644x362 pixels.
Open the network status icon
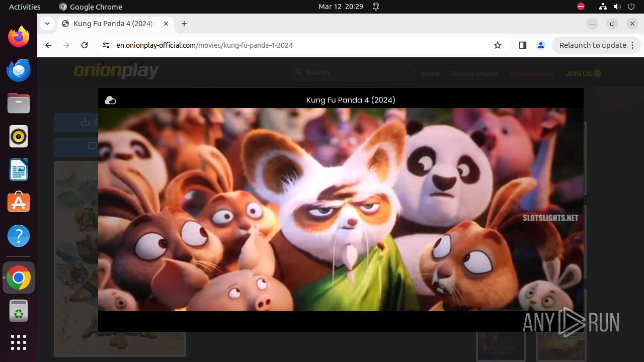603,7
